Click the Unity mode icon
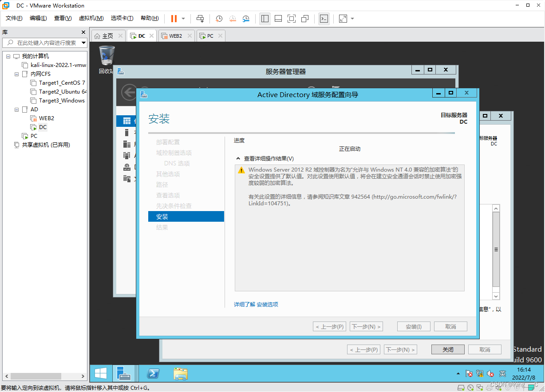545x392 pixels. [305, 19]
